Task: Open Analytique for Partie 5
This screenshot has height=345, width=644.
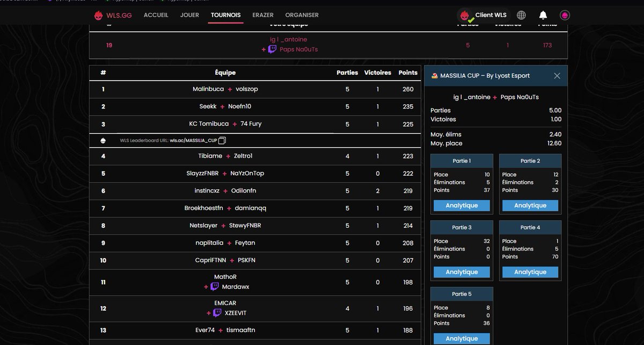Action: (462, 339)
